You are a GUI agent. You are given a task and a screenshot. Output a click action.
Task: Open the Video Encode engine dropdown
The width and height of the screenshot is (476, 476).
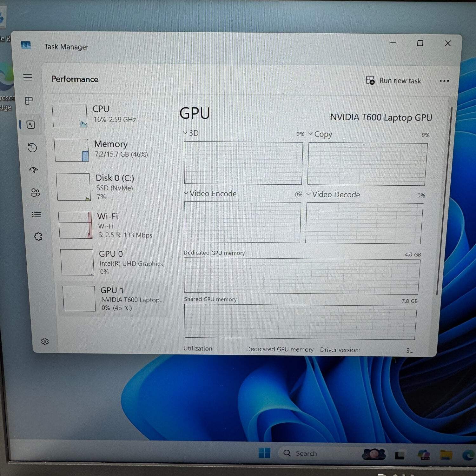[210, 194]
